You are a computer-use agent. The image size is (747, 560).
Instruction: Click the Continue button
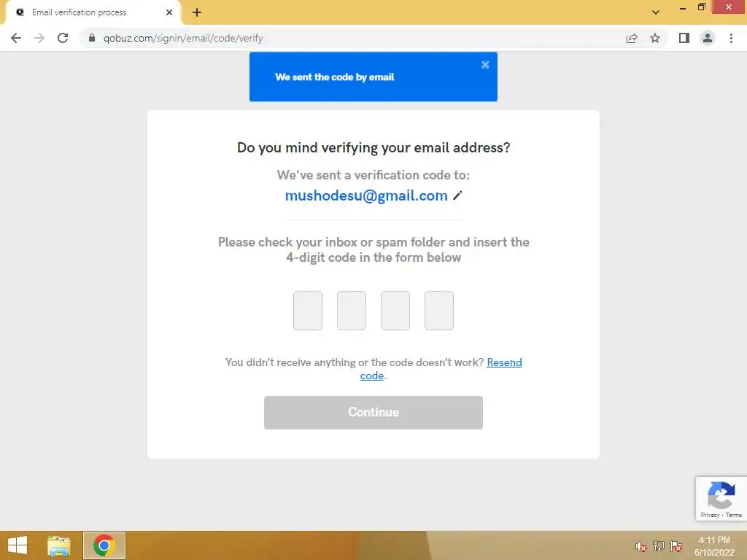tap(373, 413)
